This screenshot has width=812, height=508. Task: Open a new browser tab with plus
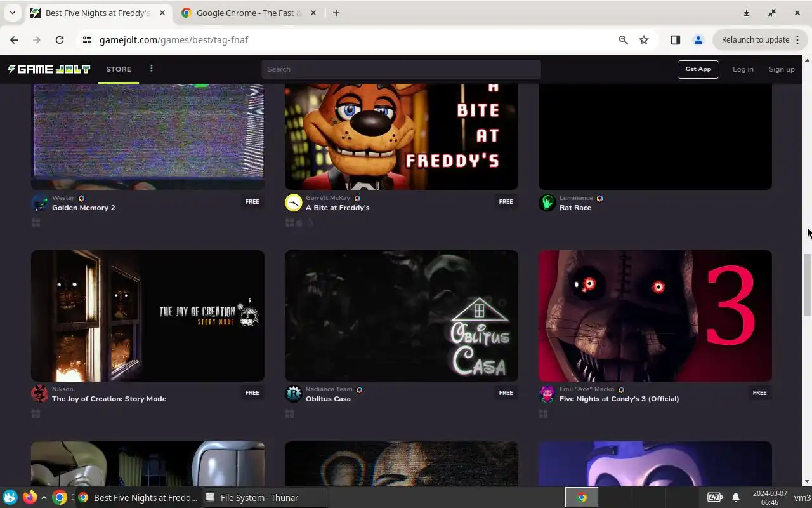click(x=336, y=13)
